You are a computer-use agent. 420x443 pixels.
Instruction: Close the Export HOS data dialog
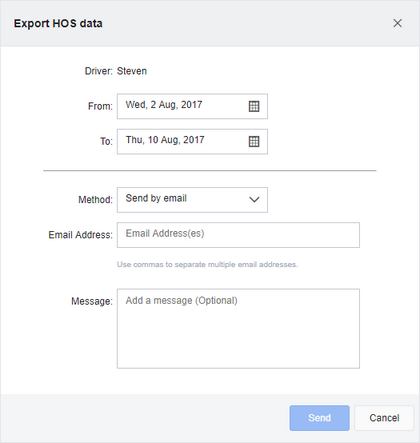tap(397, 23)
